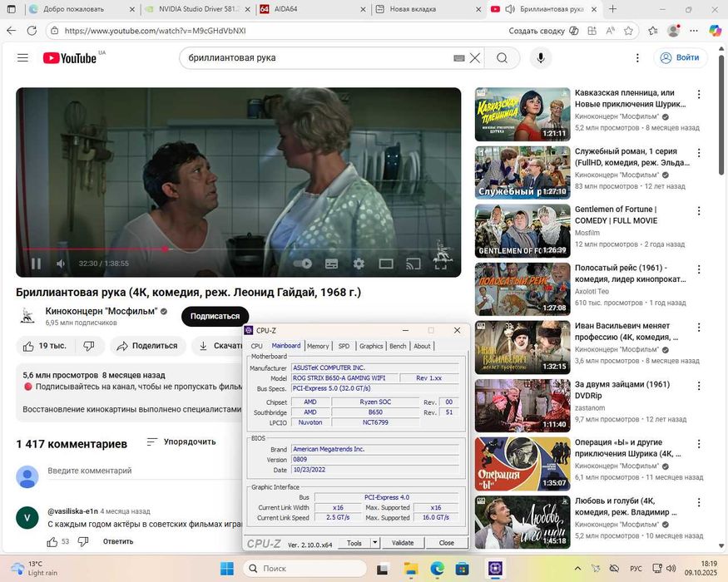Dislike the @vasiliska-e1n comment
This screenshot has height=582, width=728.
coord(83,541)
